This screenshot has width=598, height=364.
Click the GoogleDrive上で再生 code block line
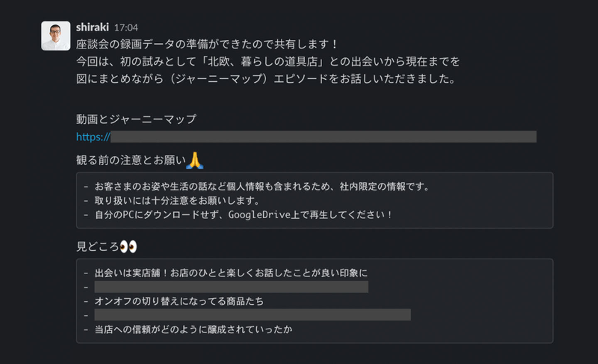243,215
